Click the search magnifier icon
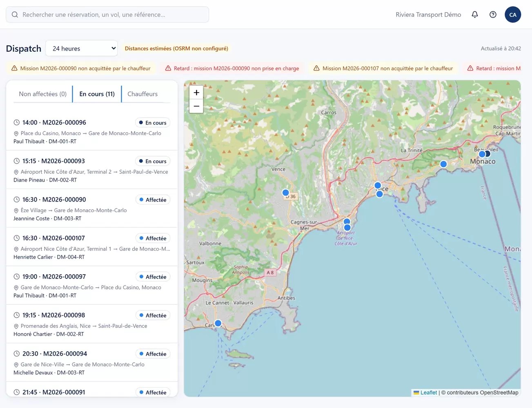Screen dimensions: 532x408 (x=15, y=15)
